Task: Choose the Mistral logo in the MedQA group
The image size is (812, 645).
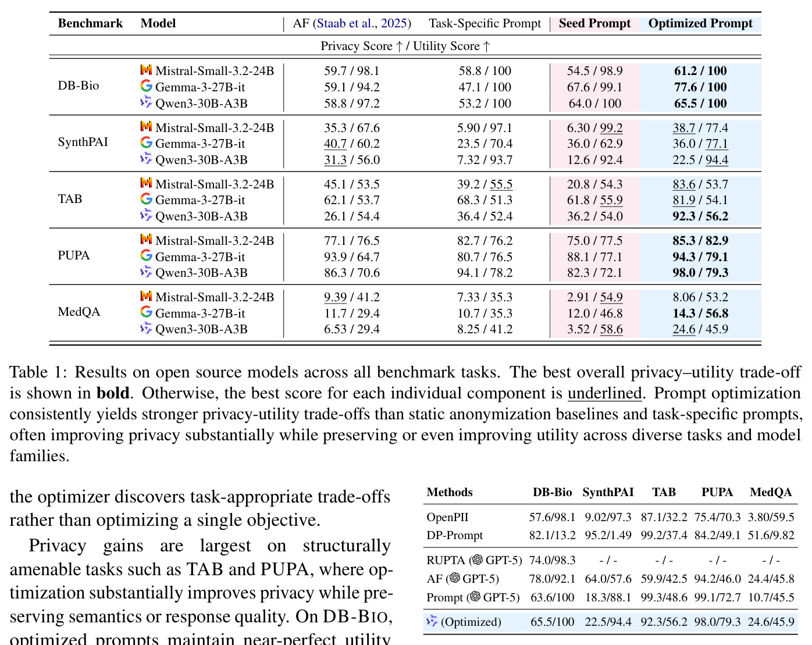Action: coord(146,296)
